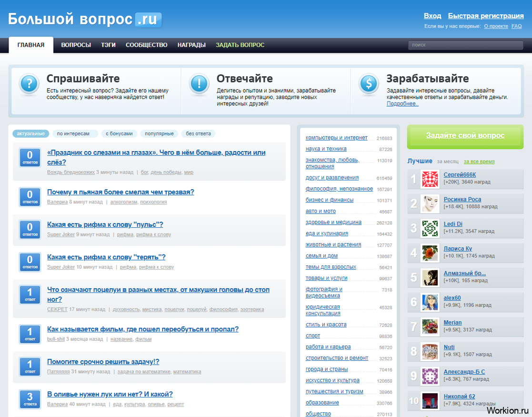This screenshot has height=417, width=532.
Task: Click the exclamation mark icon near Отвечайте
Action: (x=199, y=83)
